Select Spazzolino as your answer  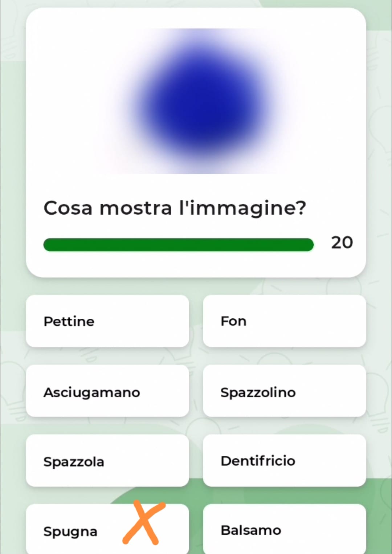coord(284,391)
